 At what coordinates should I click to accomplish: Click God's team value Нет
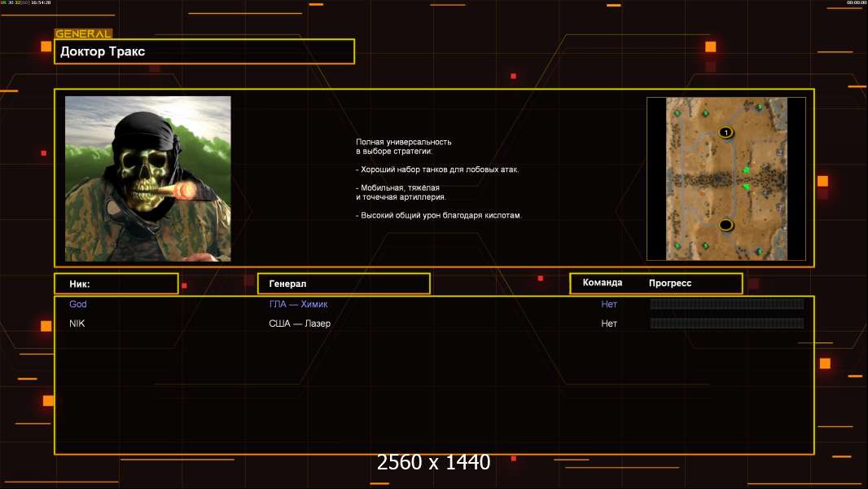click(x=609, y=304)
